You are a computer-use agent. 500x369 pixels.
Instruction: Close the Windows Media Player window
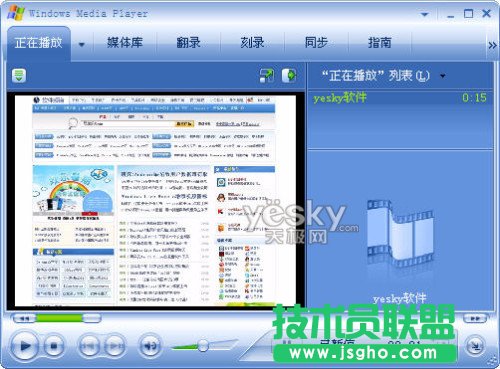[x=487, y=14]
